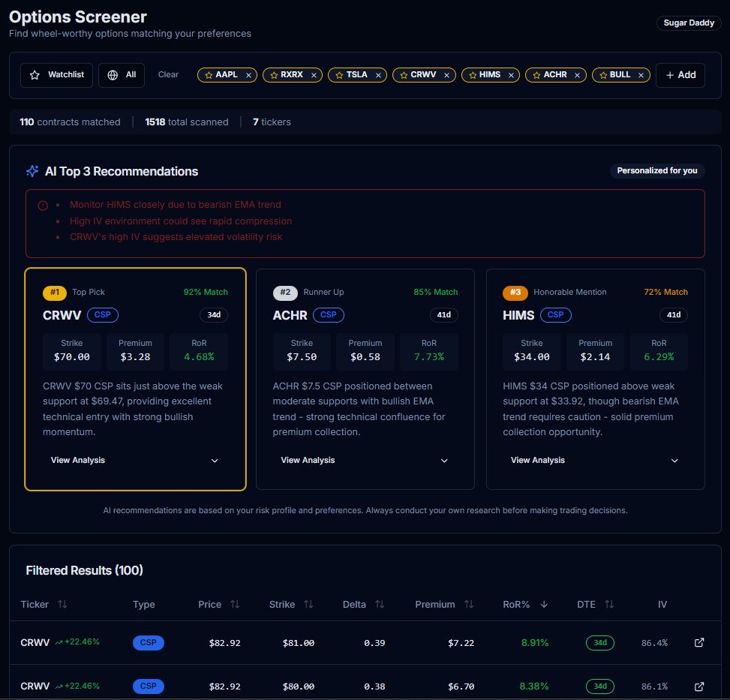Click the star icon on AAPL chip
The width and height of the screenshot is (730, 700).
coord(209,75)
